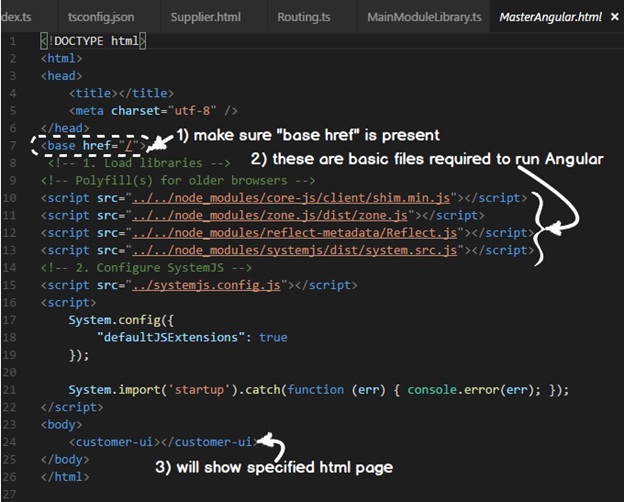624x502 pixels.
Task: Click the true value on line 18
Action: [x=273, y=338]
